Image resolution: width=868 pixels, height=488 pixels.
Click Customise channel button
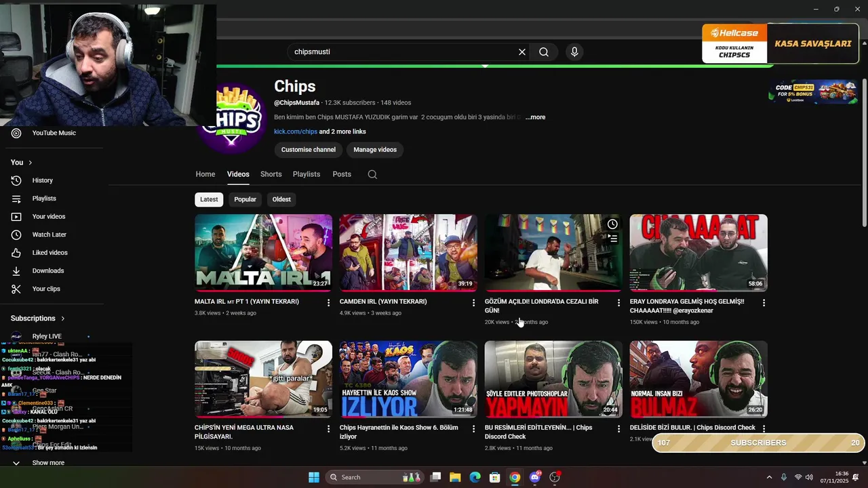[x=309, y=150]
